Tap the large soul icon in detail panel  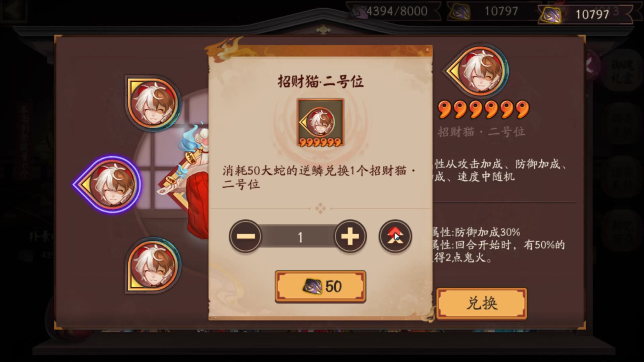478,71
